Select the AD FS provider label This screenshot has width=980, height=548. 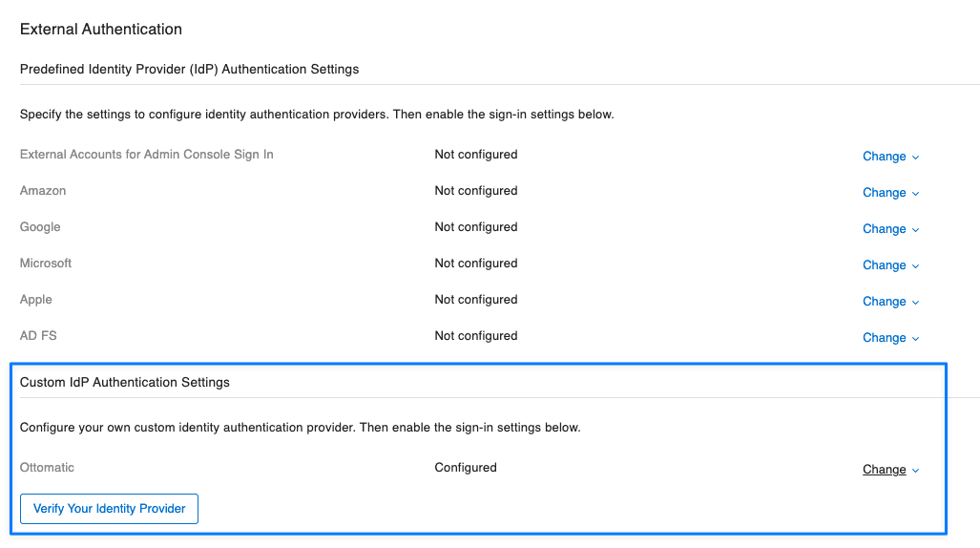coord(39,336)
